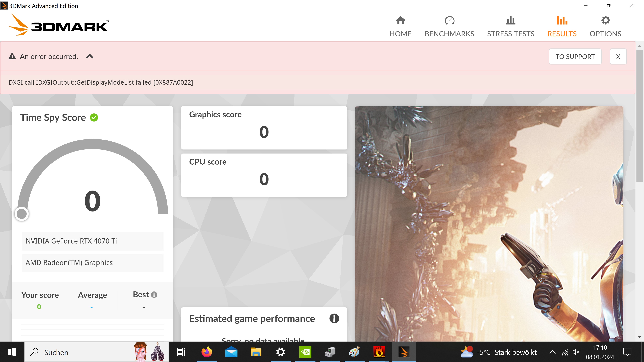Open FurMark from the taskbar
Screen dimensions: 644x362
click(379, 352)
